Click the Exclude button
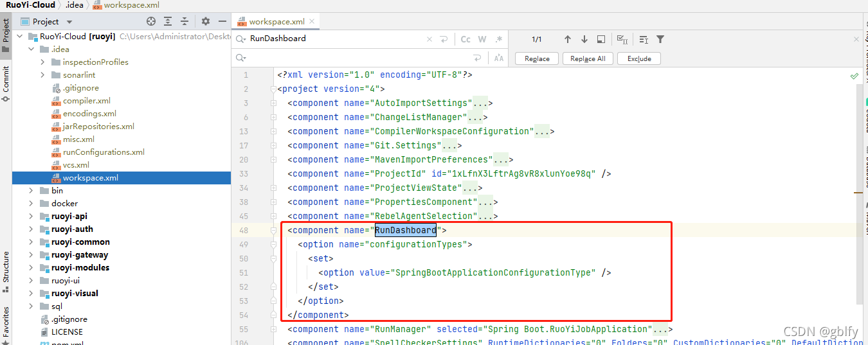The width and height of the screenshot is (868, 345). pos(639,58)
